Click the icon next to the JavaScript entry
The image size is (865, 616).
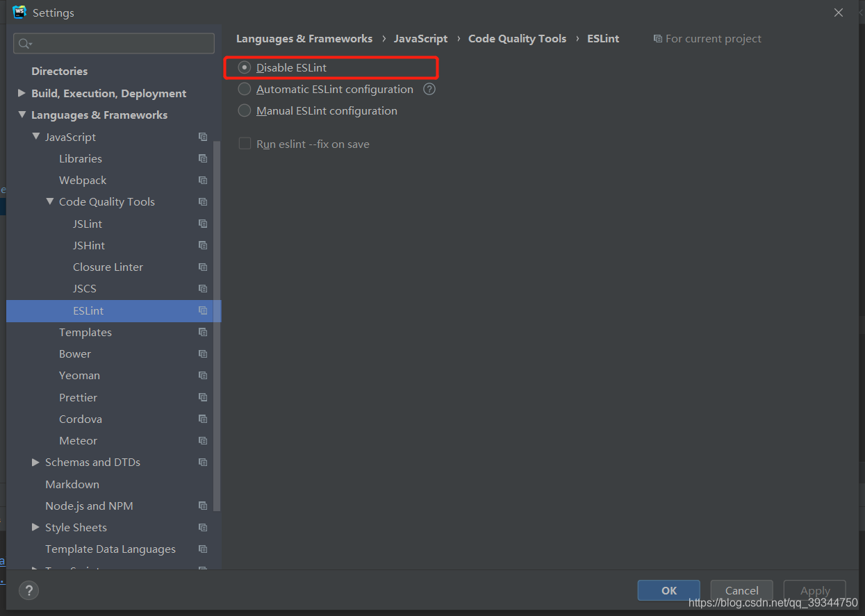click(202, 137)
